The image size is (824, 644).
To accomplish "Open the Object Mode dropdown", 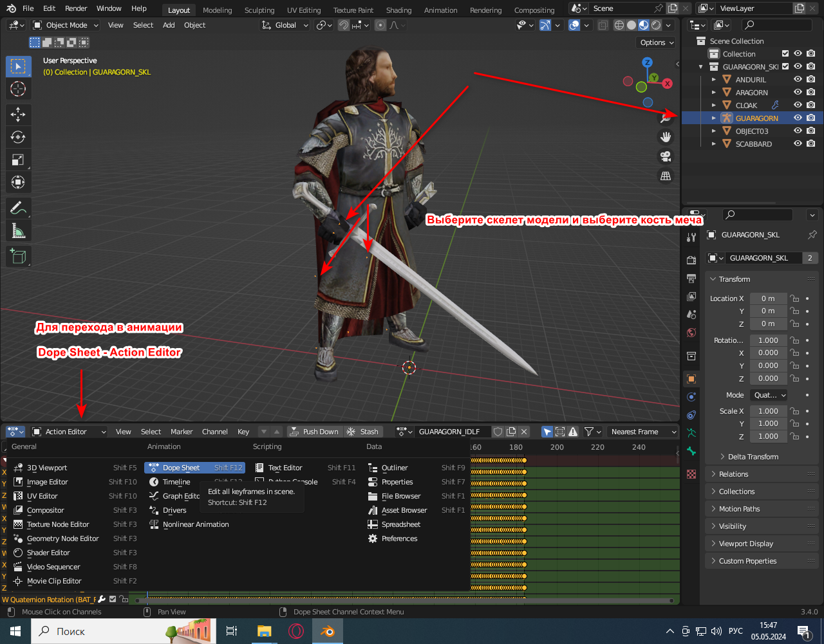I will point(65,25).
